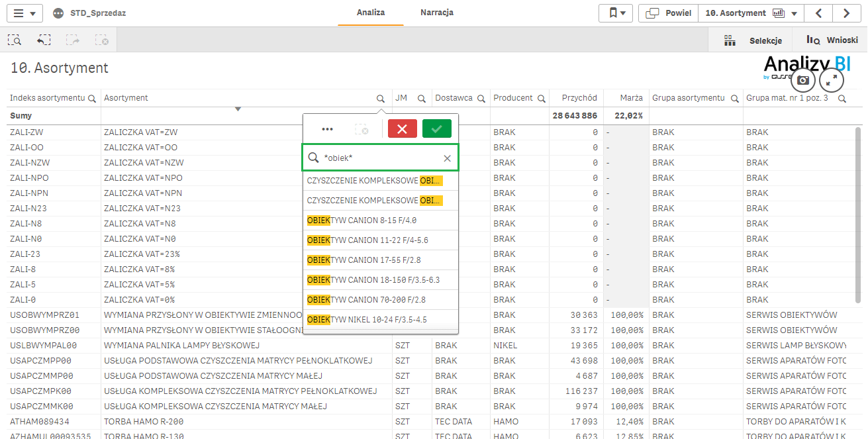Go to the next sheet arrow

coord(847,13)
